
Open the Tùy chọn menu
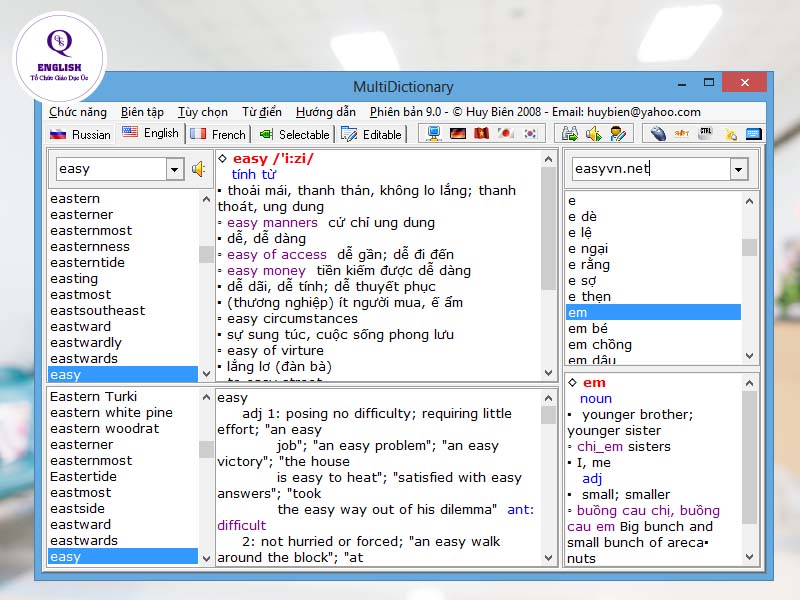click(203, 112)
